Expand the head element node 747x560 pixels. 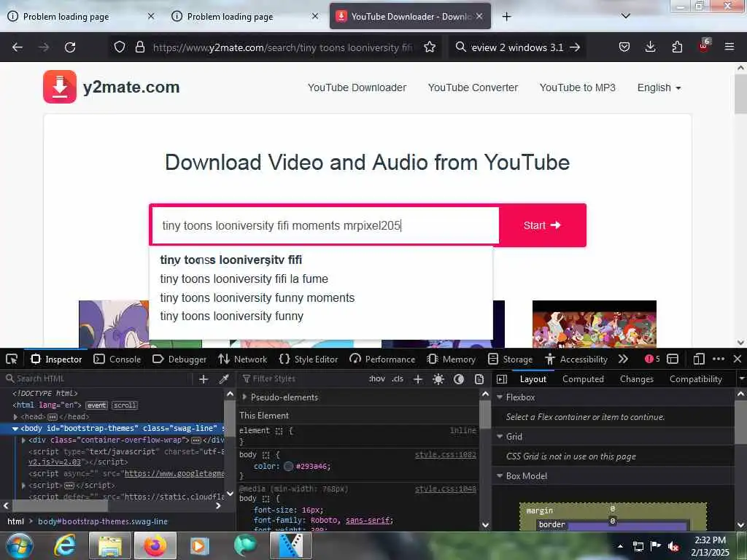pos(15,416)
